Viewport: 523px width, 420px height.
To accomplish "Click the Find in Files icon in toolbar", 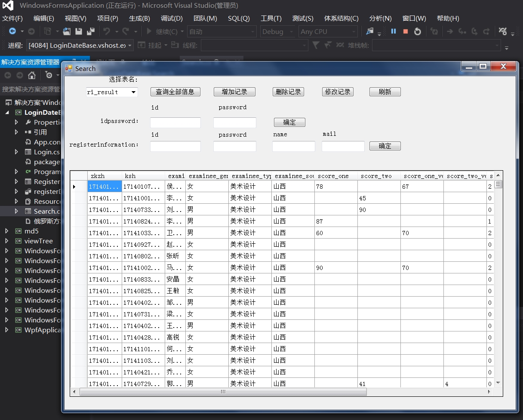I will click(369, 31).
